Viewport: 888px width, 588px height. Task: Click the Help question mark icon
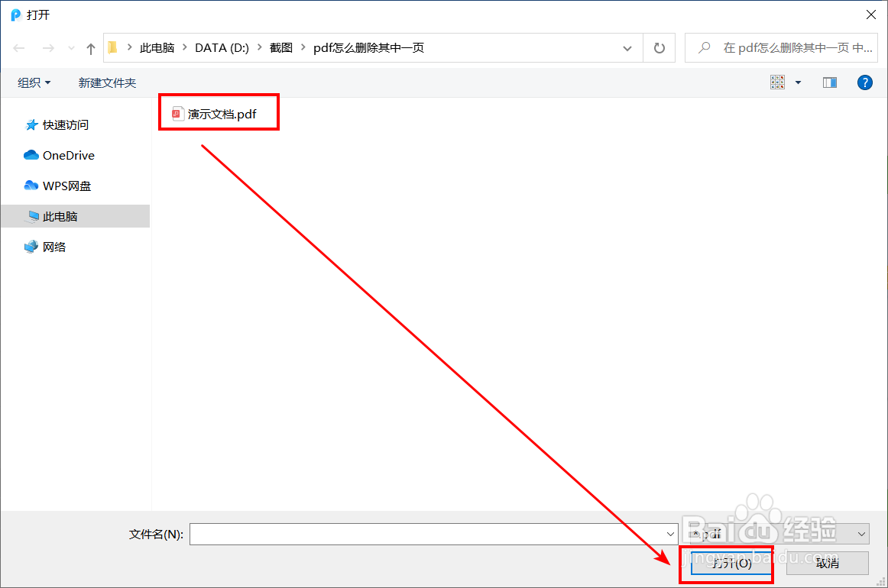pos(864,82)
